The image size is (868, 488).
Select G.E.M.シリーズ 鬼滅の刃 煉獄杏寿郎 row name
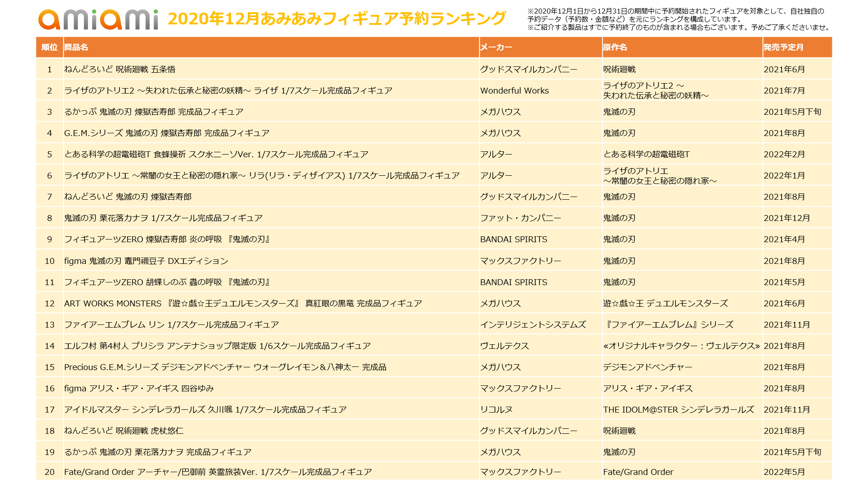[x=167, y=133]
